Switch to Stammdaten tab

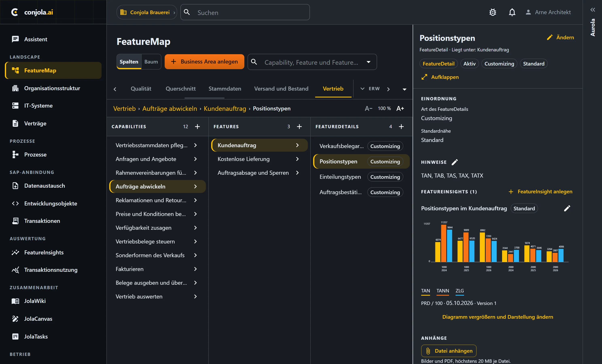(225, 89)
